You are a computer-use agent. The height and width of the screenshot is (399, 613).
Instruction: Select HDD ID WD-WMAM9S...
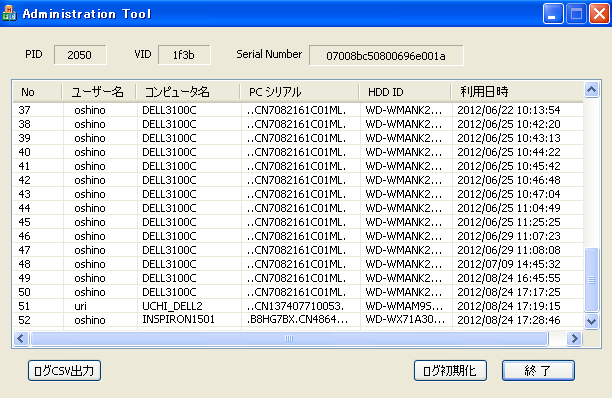[404, 306]
